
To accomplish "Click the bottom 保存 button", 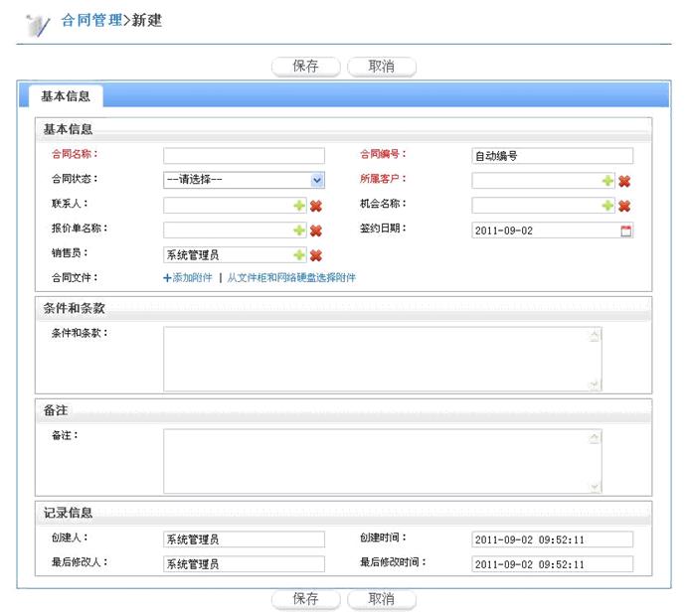I will 306,599.
